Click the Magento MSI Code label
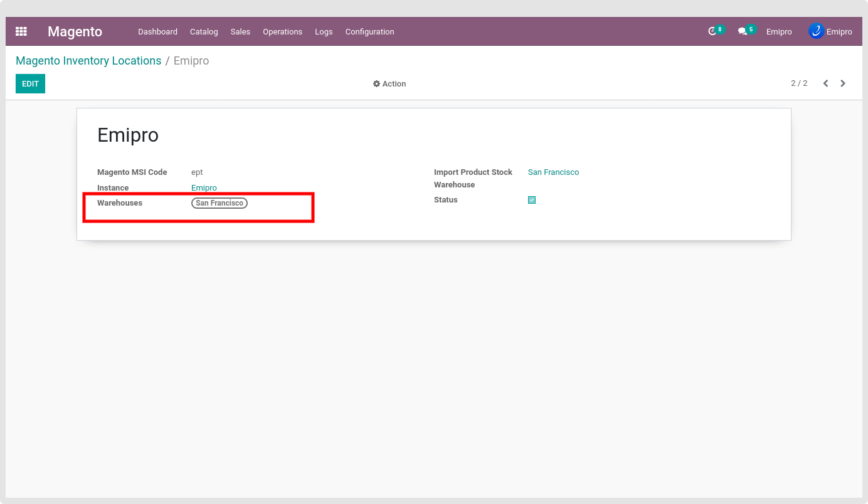 (x=132, y=172)
